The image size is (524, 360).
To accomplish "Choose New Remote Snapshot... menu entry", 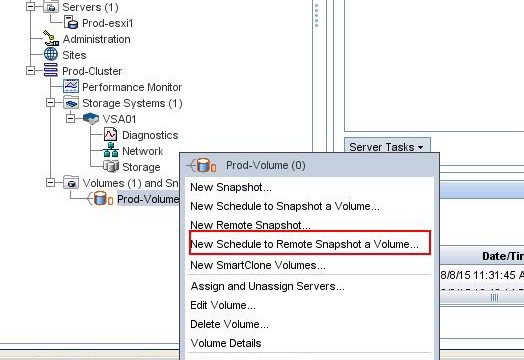I will [250, 225].
